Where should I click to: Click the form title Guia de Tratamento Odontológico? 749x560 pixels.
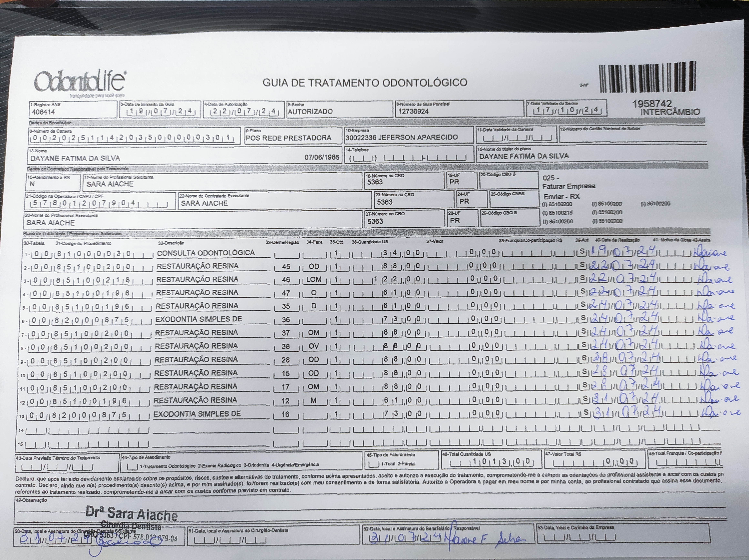pyautogui.click(x=365, y=83)
